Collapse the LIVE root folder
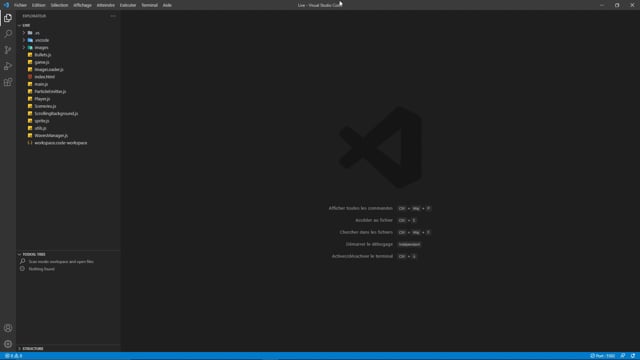This screenshot has width=640, height=360. [x=68, y=25]
